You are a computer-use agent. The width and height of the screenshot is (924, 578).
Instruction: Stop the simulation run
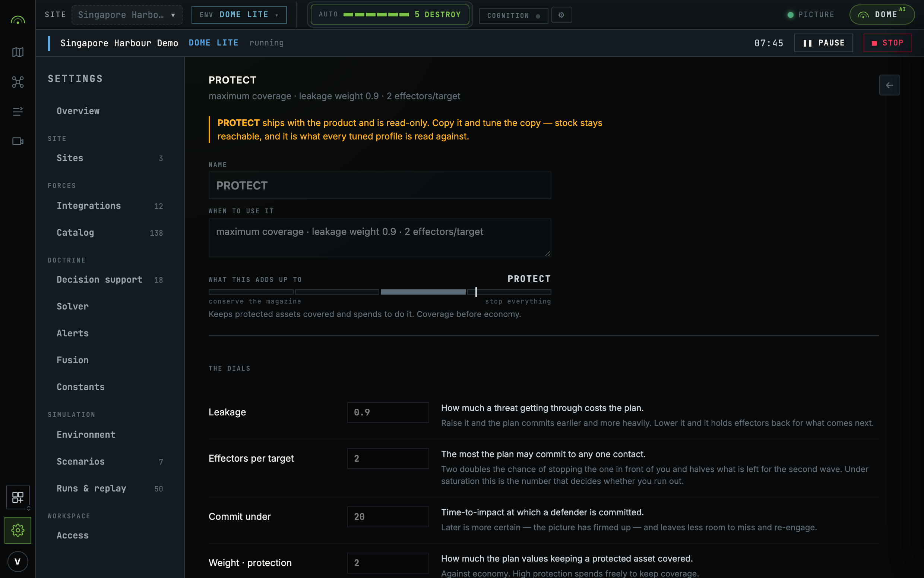(x=888, y=43)
